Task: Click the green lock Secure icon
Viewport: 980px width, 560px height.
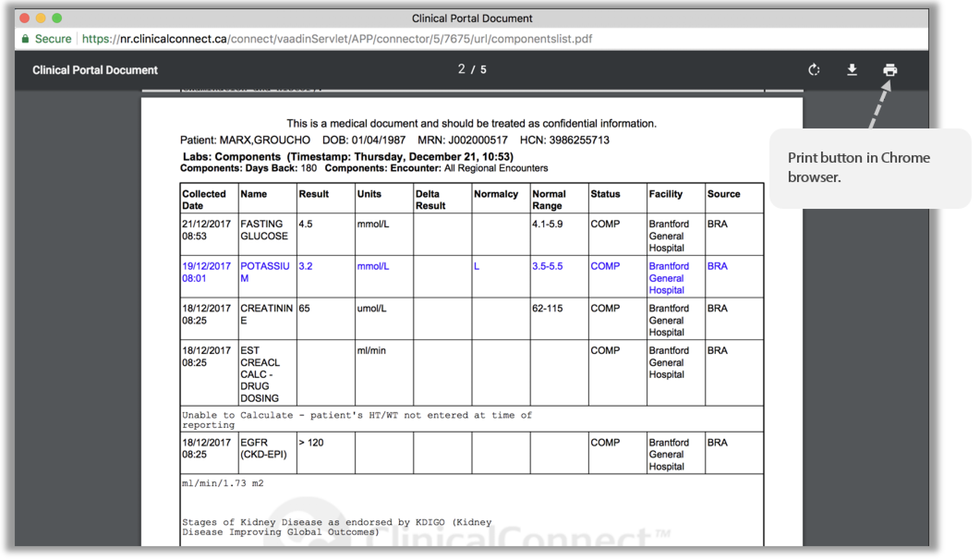Action: click(x=25, y=39)
